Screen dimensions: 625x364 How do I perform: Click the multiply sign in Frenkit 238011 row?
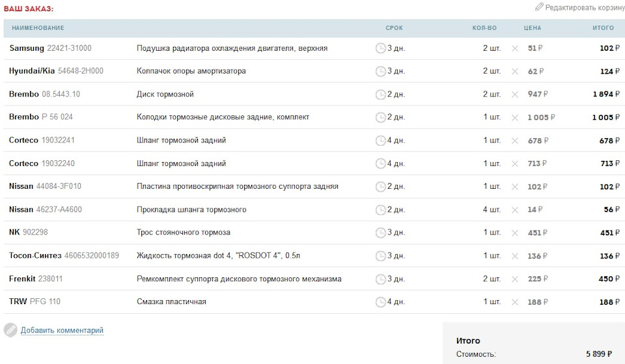click(515, 279)
